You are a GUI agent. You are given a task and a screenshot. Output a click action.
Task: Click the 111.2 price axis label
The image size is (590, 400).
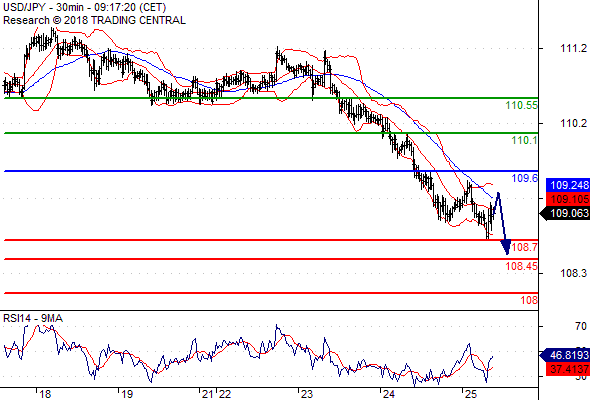pos(573,48)
